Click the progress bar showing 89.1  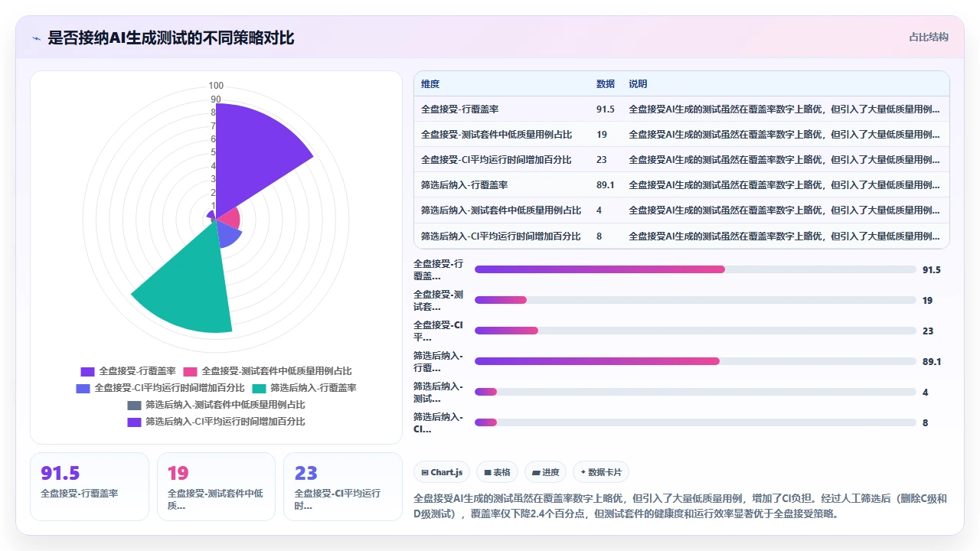pyautogui.click(x=695, y=361)
